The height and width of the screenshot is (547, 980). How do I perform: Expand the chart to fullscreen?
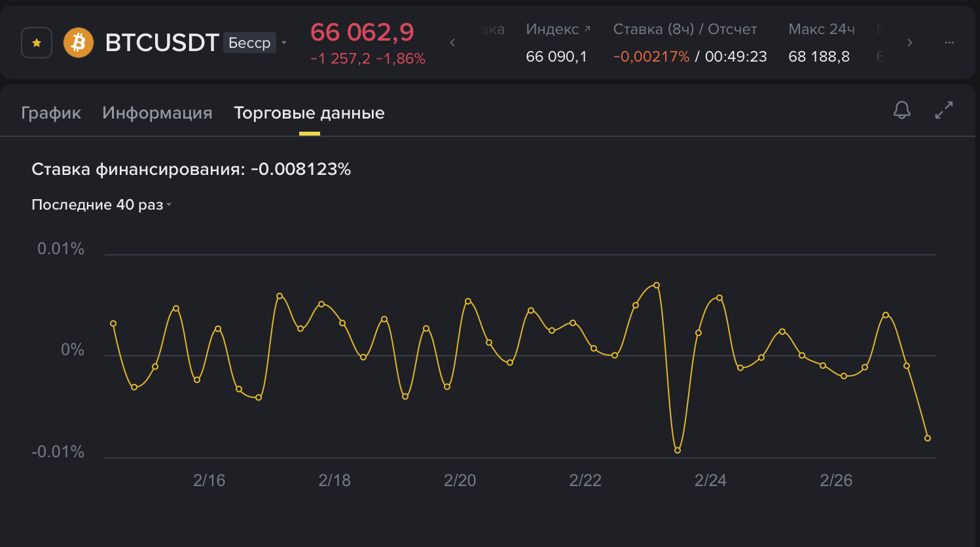point(943,110)
